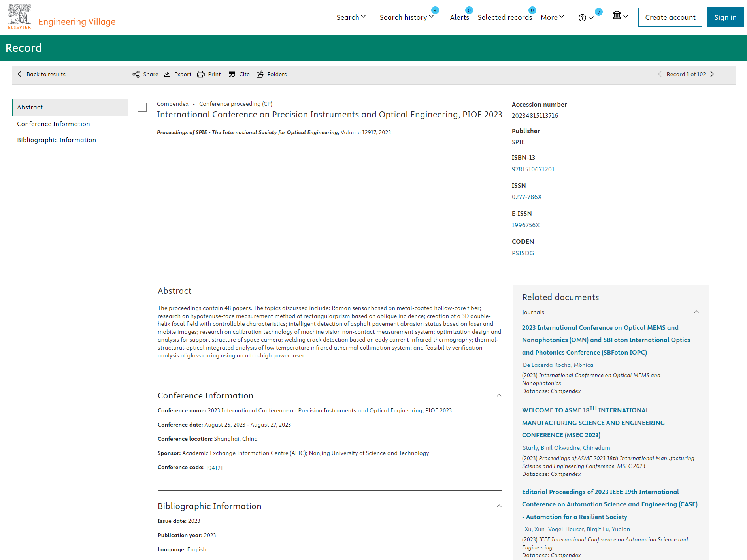Image resolution: width=747 pixels, height=560 pixels.
Task: Click the Elsevier tree logo
Action: pyautogui.click(x=19, y=16)
